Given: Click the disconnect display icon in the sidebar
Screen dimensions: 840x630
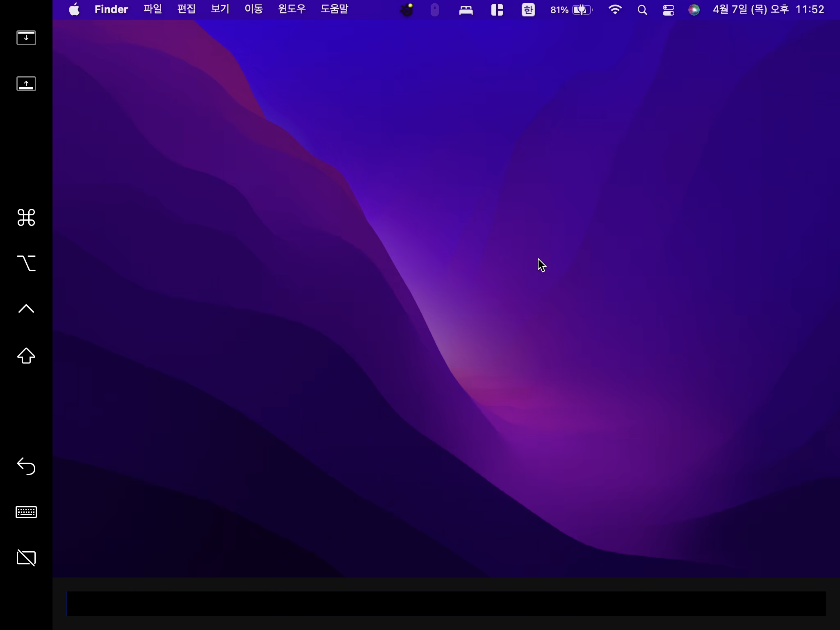Looking at the screenshot, I should tap(26, 558).
